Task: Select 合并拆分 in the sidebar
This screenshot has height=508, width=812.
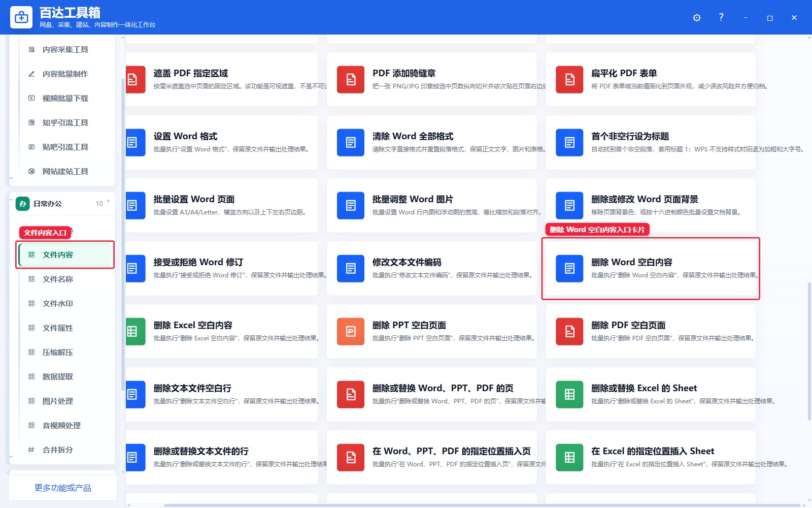Action: [65, 450]
